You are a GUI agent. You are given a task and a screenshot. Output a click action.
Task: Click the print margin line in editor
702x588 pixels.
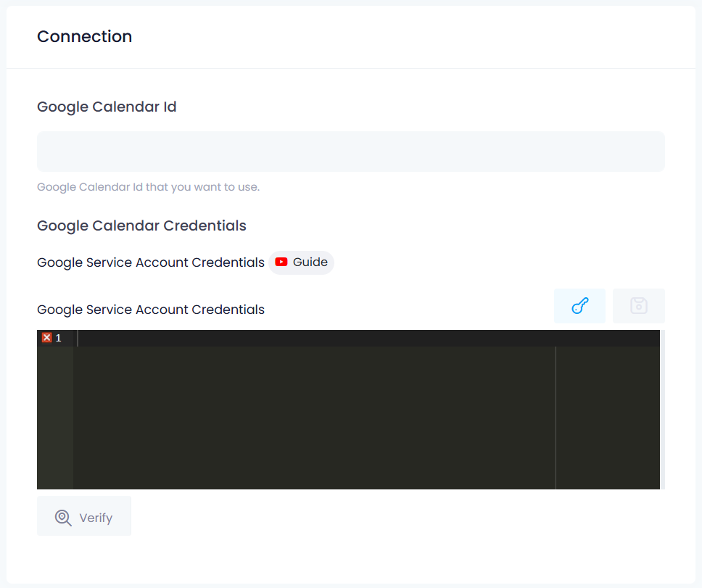point(556,417)
